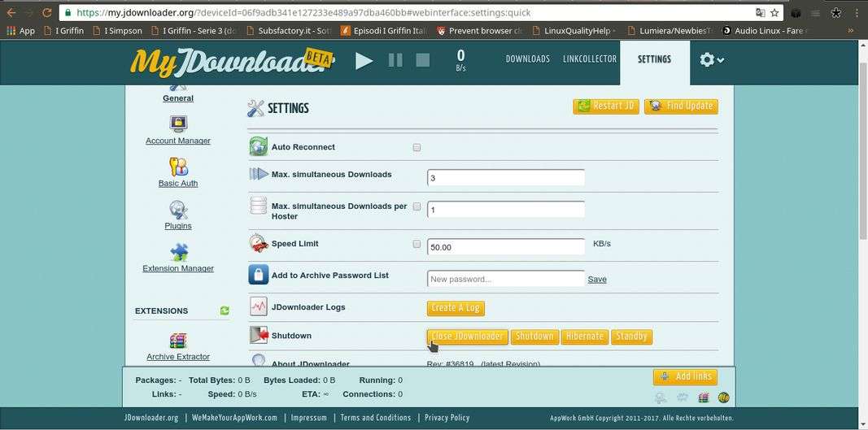Select the Plugins sidebar icon
Screen dimensions: 868x430
pyautogui.click(x=178, y=210)
